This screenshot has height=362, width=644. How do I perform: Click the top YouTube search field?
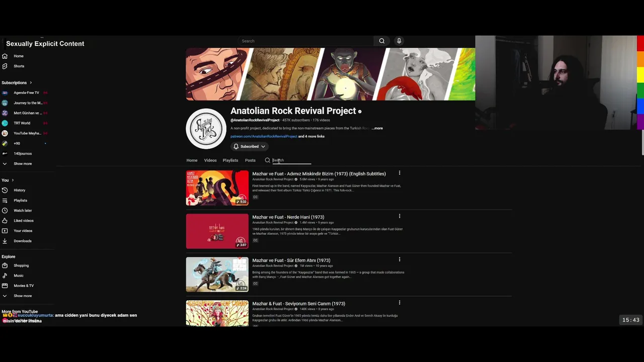point(306,41)
